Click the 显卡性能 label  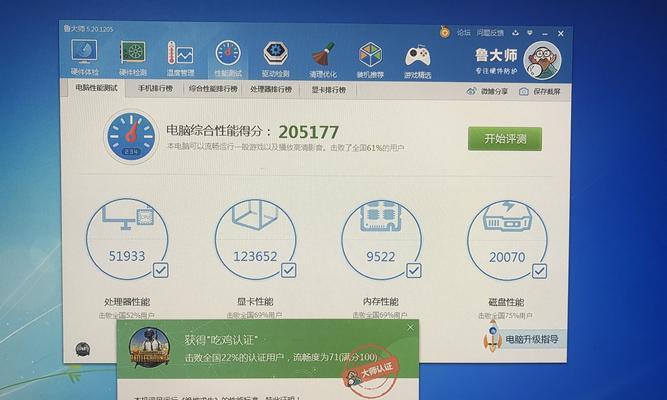pos(255,302)
